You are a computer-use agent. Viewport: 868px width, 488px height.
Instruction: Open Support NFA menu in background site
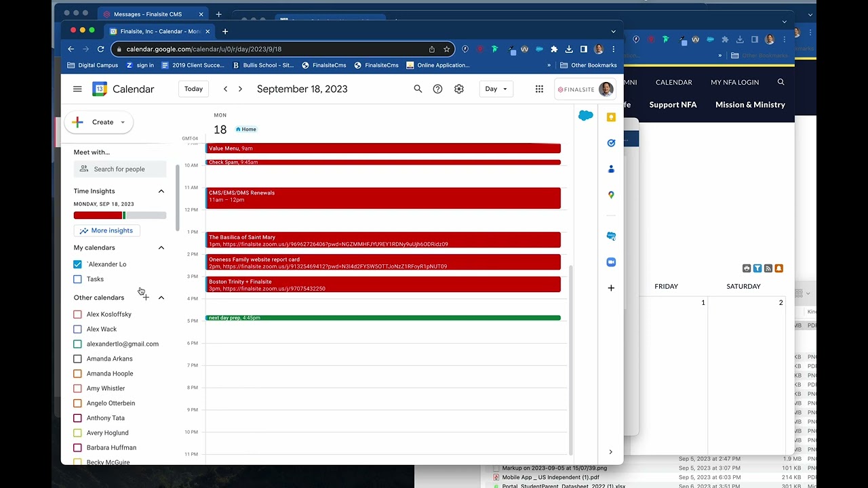tap(673, 104)
